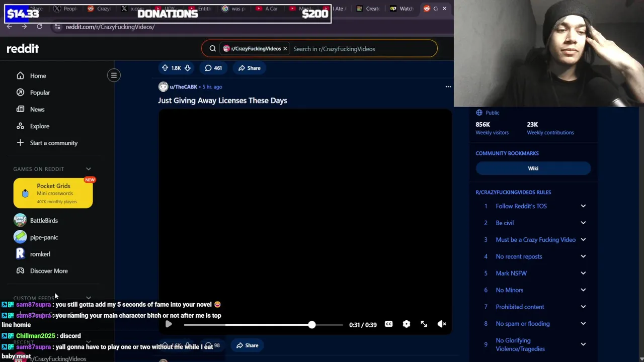Click the search magnifier icon
Image resolution: width=644 pixels, height=362 pixels.
tap(212, 49)
